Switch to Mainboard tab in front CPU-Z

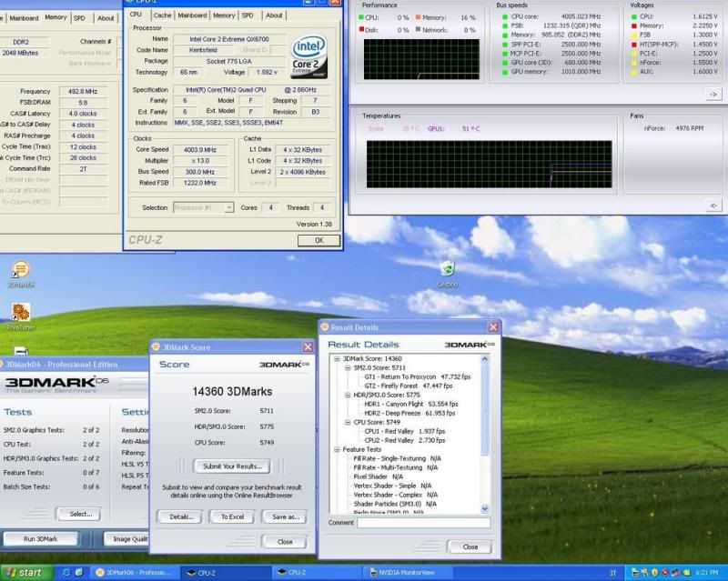[x=192, y=15]
